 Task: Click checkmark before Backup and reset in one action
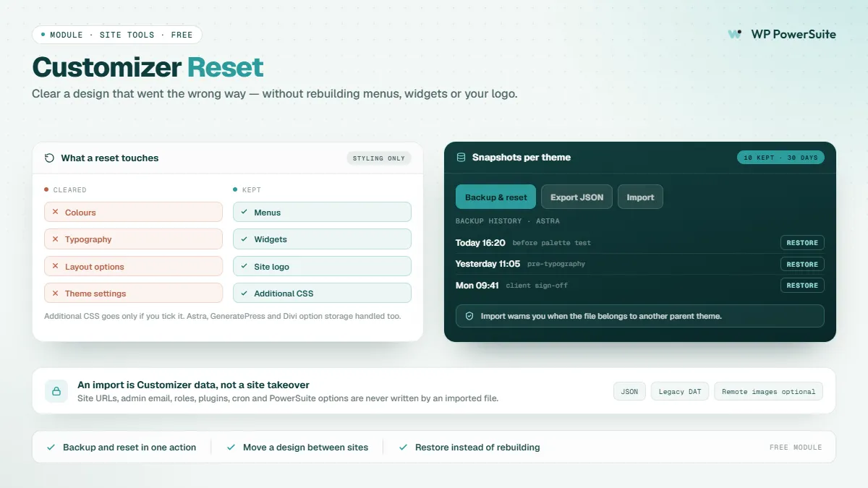point(51,448)
